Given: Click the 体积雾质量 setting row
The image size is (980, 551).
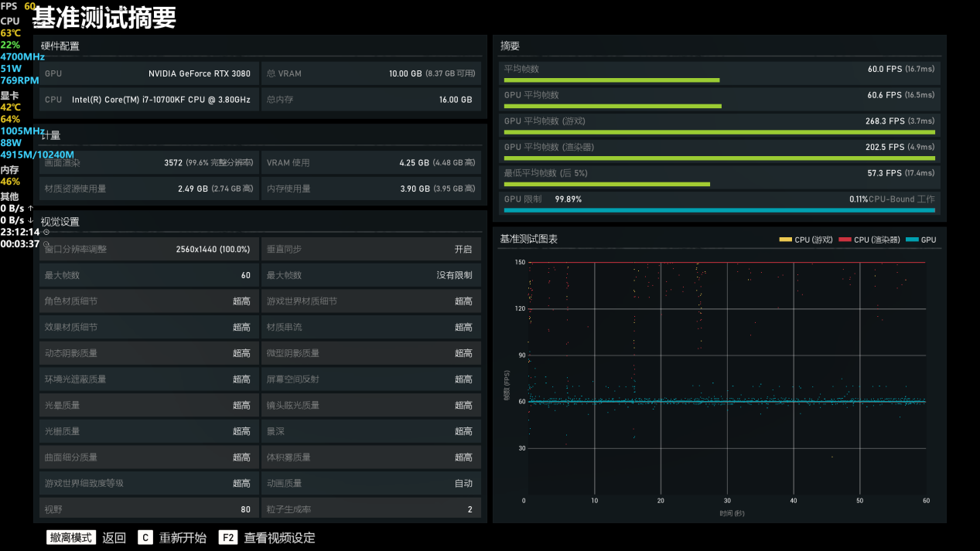Looking at the screenshot, I should (371, 457).
